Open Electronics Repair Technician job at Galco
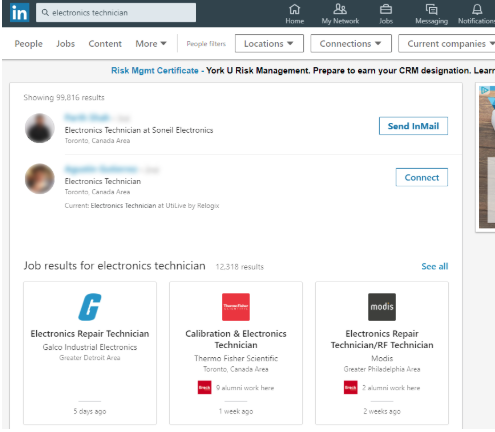Image resolution: width=495 pixels, height=432 pixels. point(90,334)
